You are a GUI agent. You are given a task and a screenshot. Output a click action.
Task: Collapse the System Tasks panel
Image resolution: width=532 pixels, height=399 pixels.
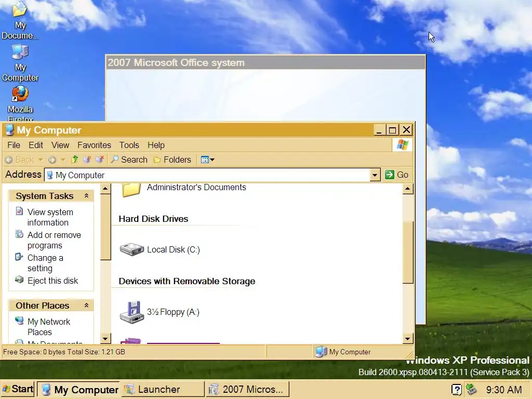[x=87, y=196]
